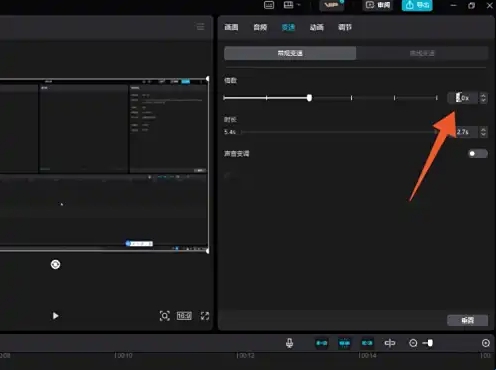The image size is (496, 370).
Task: Expand the layout dropdown arrow
Action: 299,5
